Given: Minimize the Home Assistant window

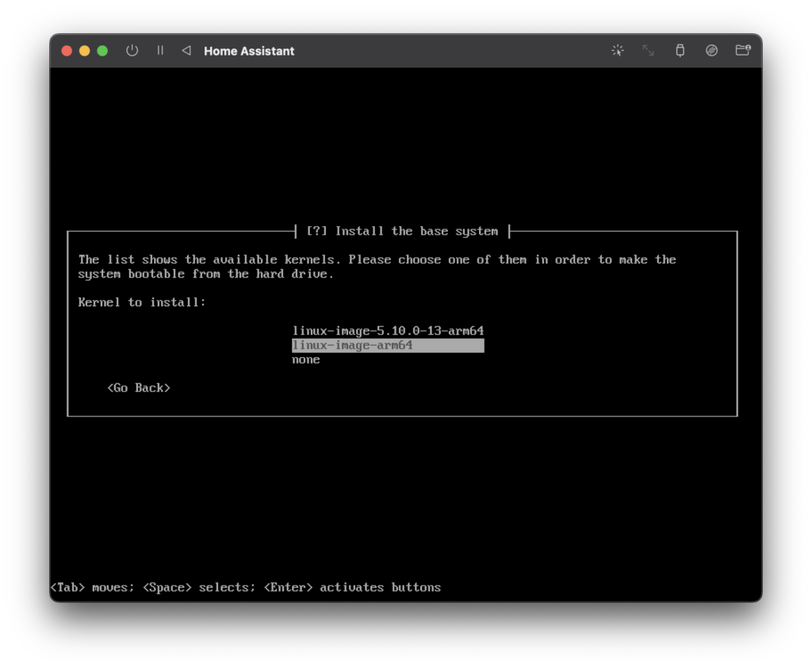Looking at the screenshot, I should (x=84, y=51).
